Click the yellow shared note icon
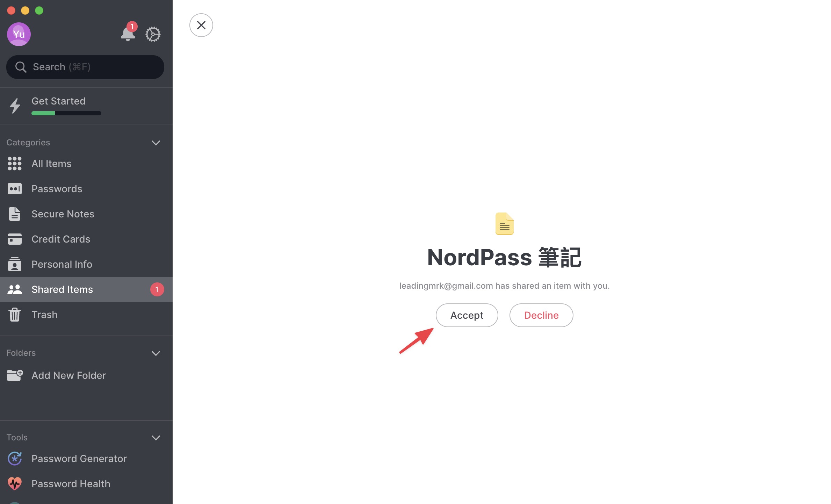 (505, 224)
